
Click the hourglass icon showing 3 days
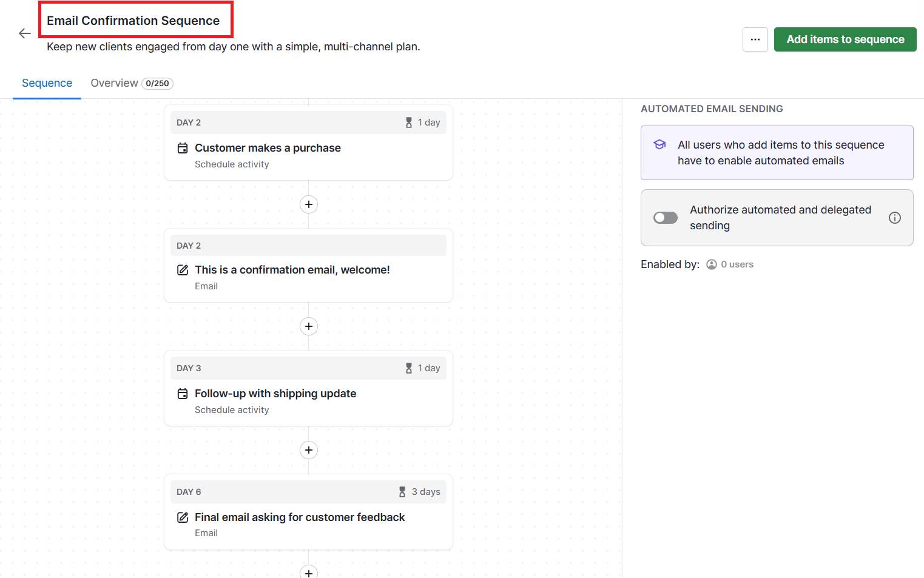coord(402,491)
